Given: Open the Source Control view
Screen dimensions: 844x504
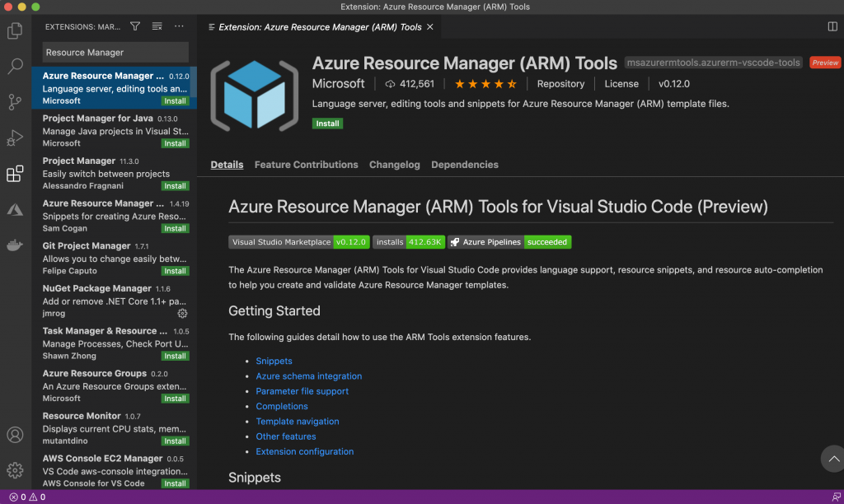Looking at the screenshot, I should pyautogui.click(x=15, y=102).
